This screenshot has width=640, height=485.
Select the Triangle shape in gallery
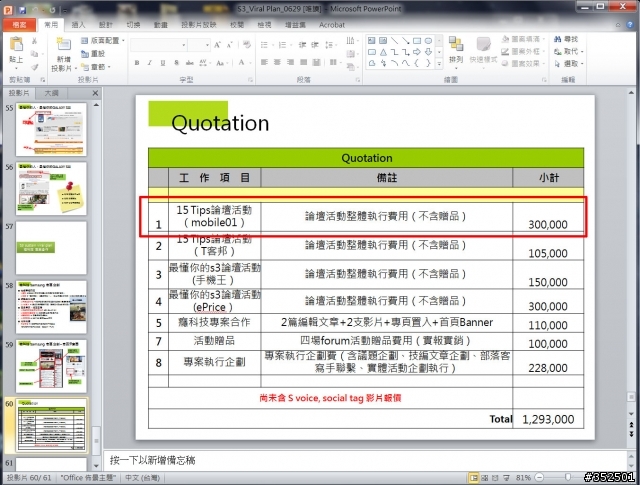pyautogui.click(x=383, y=52)
